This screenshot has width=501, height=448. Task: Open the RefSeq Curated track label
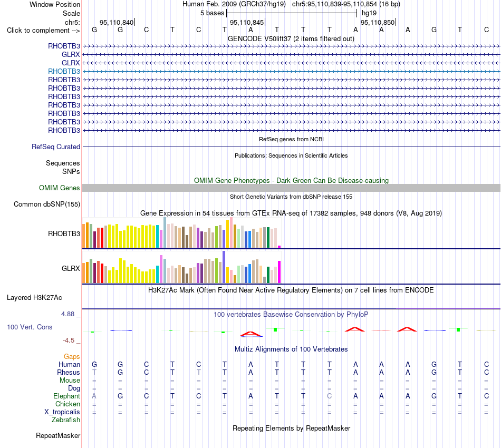point(56,147)
